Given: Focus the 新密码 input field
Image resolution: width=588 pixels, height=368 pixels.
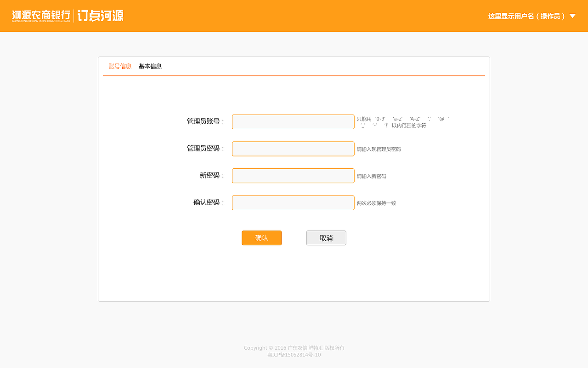Looking at the screenshot, I should 293,176.
